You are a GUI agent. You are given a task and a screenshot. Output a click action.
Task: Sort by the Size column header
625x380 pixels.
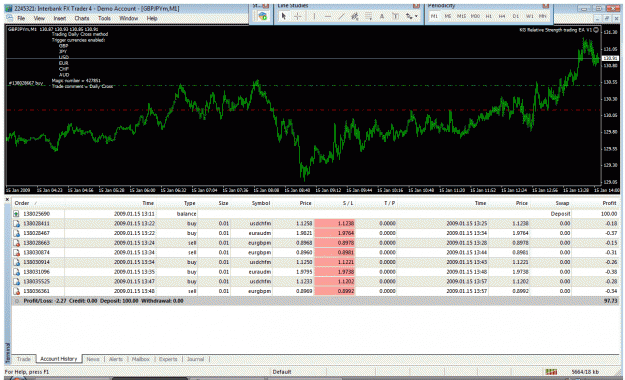223,203
